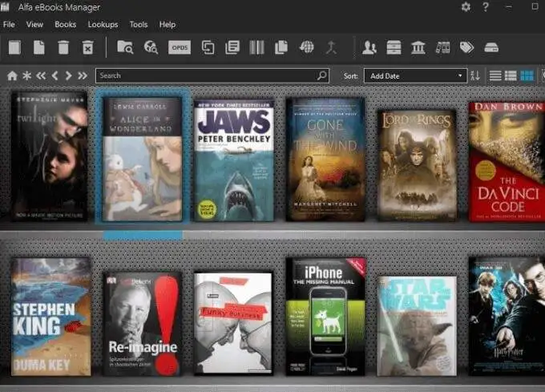
Task: Open the Tools menu
Action: pos(139,25)
